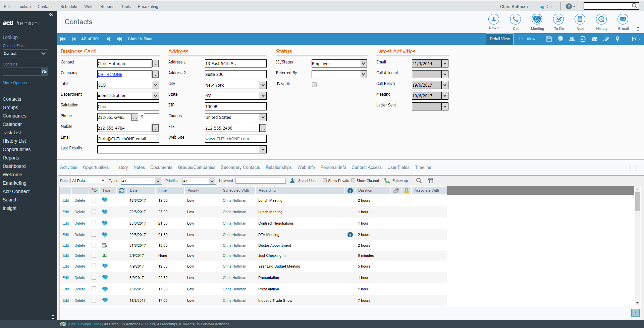The height and width of the screenshot is (328, 644).
Task: Open the ID/Status dropdown
Action: pyautogui.click(x=363, y=63)
